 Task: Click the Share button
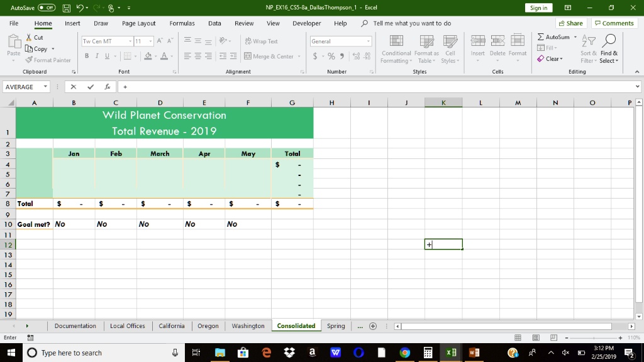click(x=571, y=23)
